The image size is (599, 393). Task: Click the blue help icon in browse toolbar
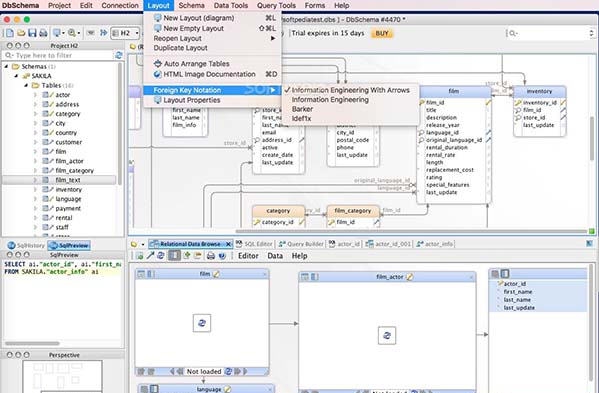click(222, 256)
